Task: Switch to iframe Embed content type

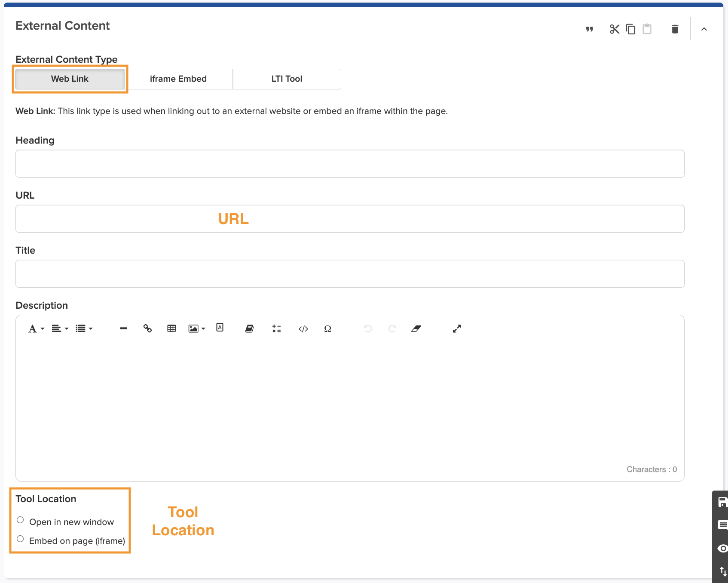Action: pos(178,79)
